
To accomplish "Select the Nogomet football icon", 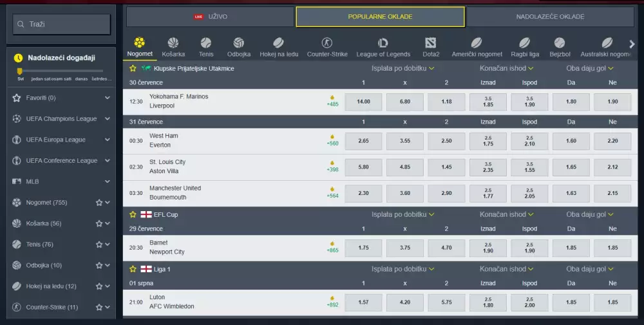I will point(140,42).
